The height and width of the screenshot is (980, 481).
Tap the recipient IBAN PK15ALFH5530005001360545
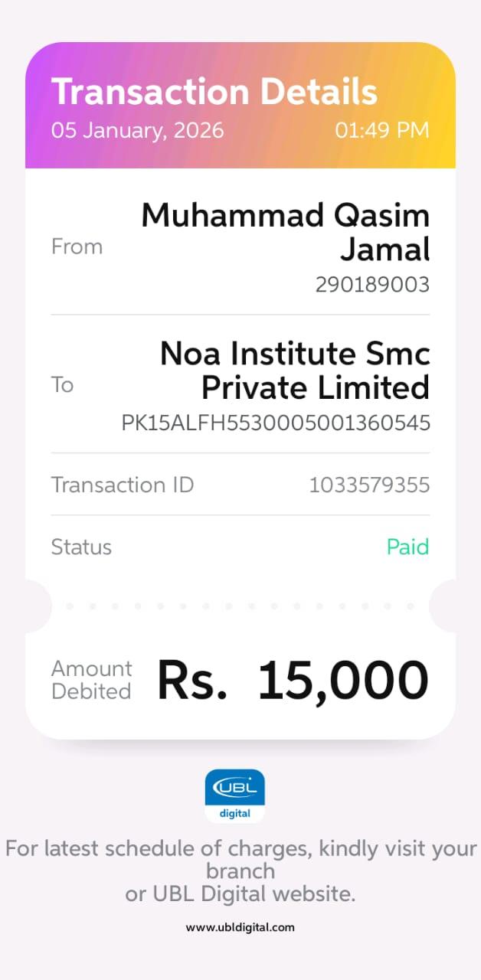276,423
